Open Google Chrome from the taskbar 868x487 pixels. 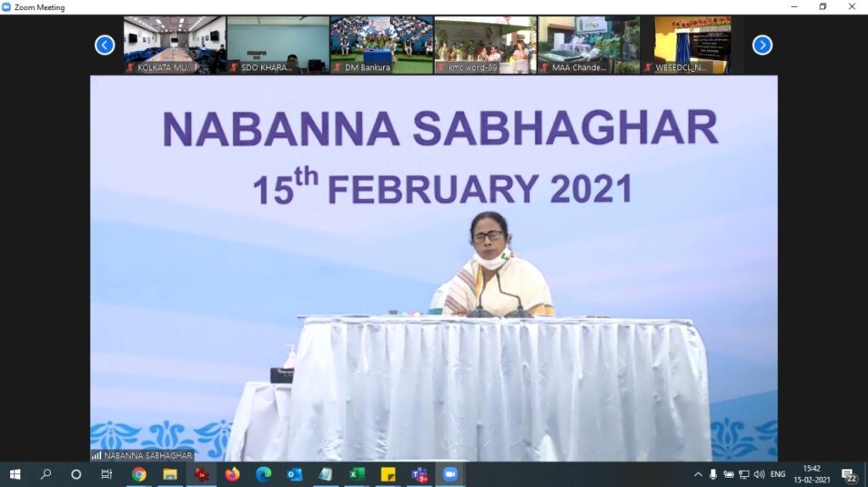139,474
